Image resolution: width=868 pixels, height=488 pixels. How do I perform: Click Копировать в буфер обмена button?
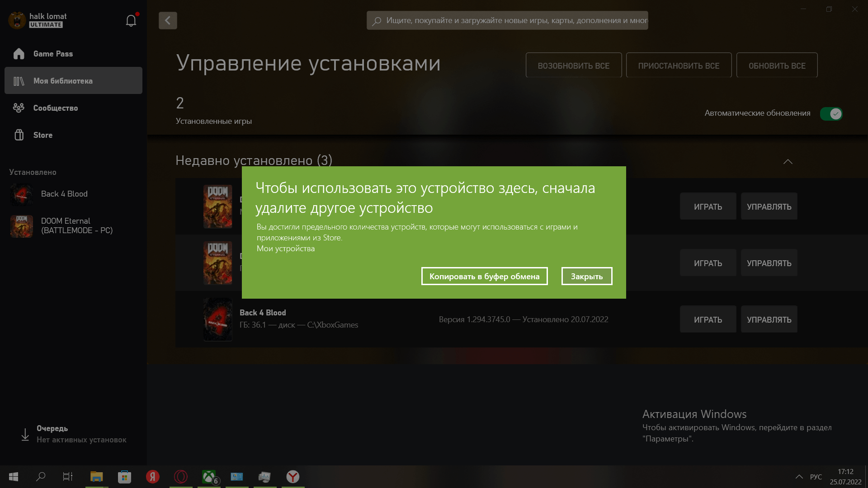coord(485,276)
